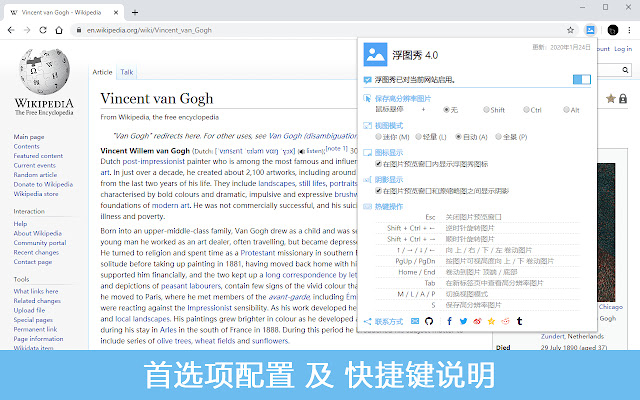Select 轻量 (L) view mode
Image resolution: width=640 pixels, height=400 pixels.
(418, 137)
